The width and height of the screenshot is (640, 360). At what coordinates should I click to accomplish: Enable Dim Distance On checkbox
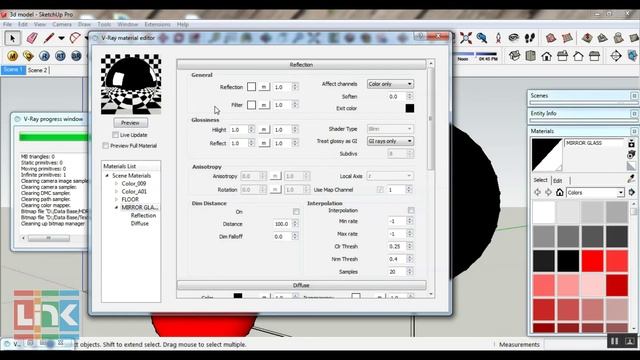[296, 211]
